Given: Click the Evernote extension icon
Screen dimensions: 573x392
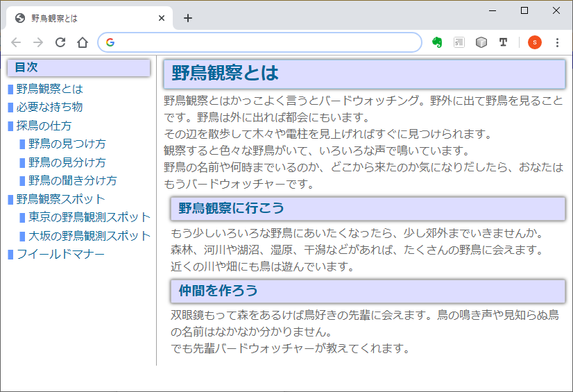Looking at the screenshot, I should (x=437, y=42).
